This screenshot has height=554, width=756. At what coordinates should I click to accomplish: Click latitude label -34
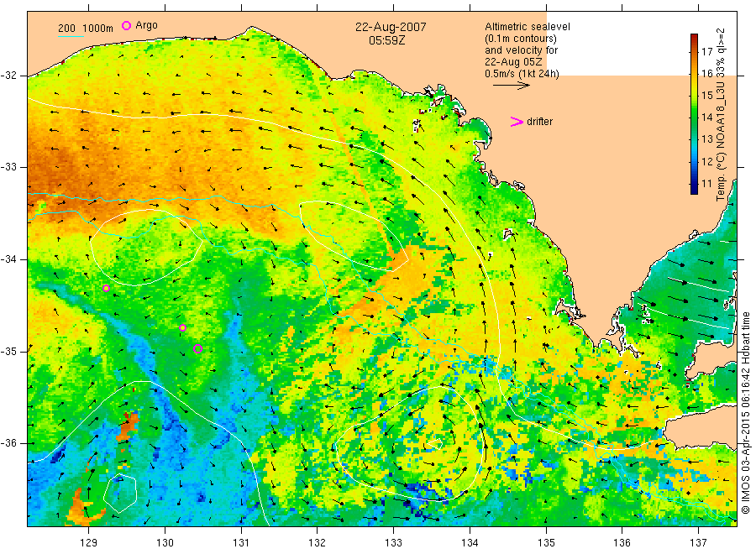[9, 259]
